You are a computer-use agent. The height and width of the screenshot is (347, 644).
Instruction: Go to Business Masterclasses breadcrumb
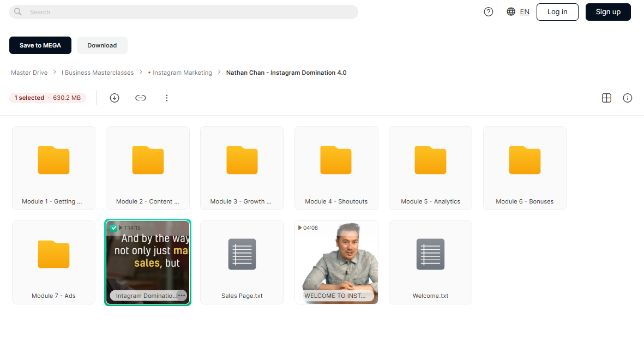coord(98,73)
